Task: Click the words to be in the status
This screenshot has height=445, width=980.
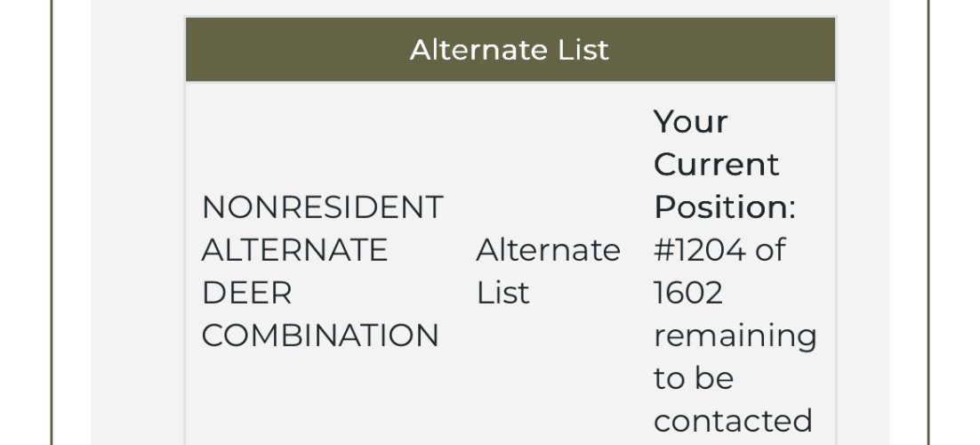Action: 694,378
